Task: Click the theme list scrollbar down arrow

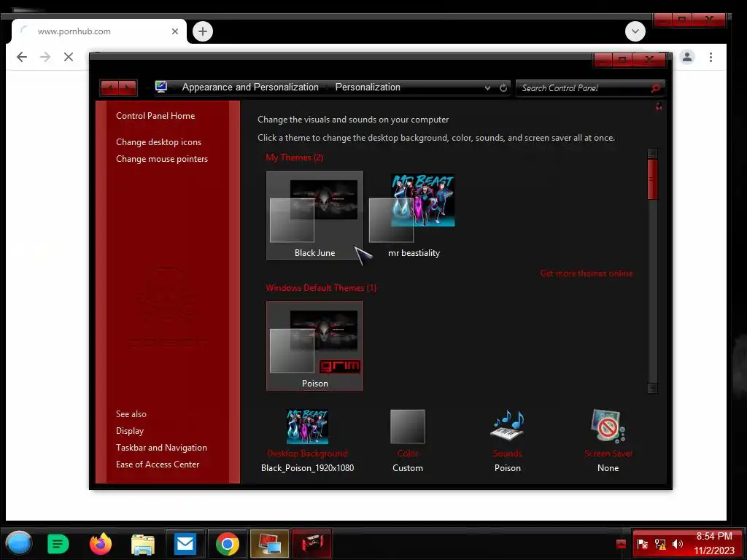Action: pos(653,388)
